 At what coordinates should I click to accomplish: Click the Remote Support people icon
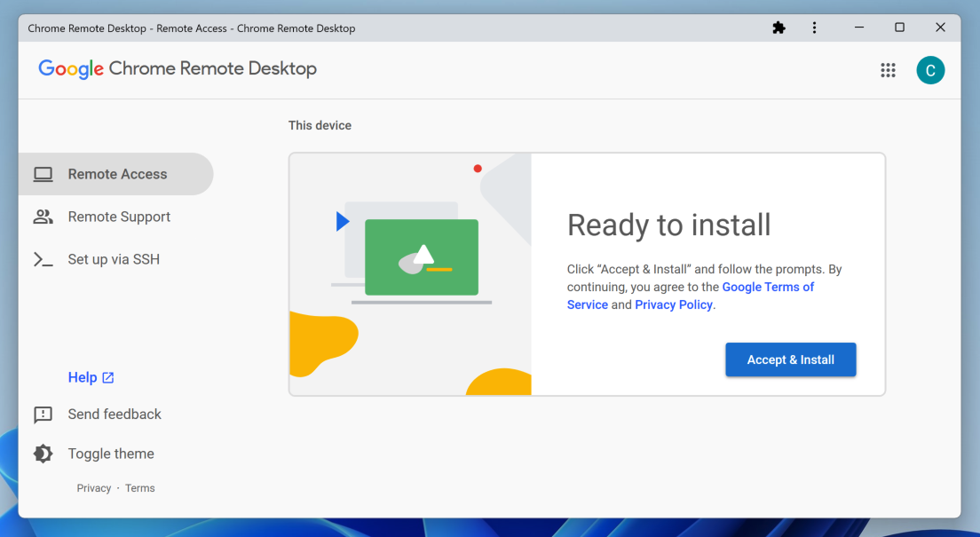coord(43,217)
